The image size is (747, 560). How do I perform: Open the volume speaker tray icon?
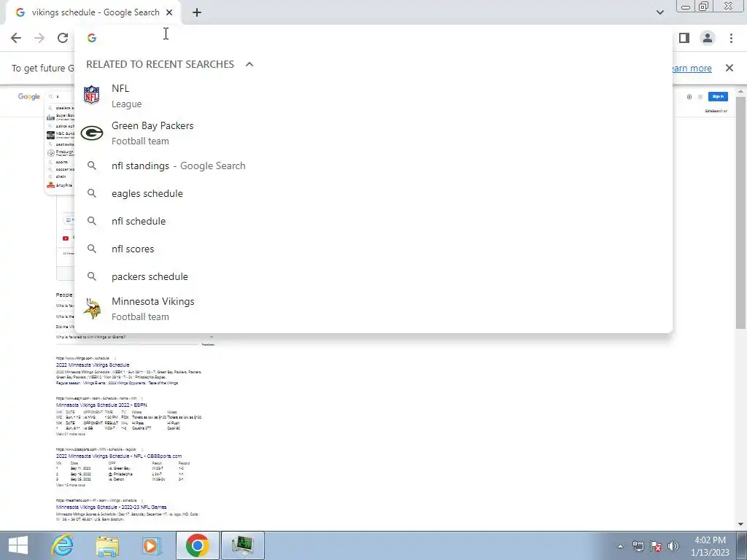click(673, 546)
